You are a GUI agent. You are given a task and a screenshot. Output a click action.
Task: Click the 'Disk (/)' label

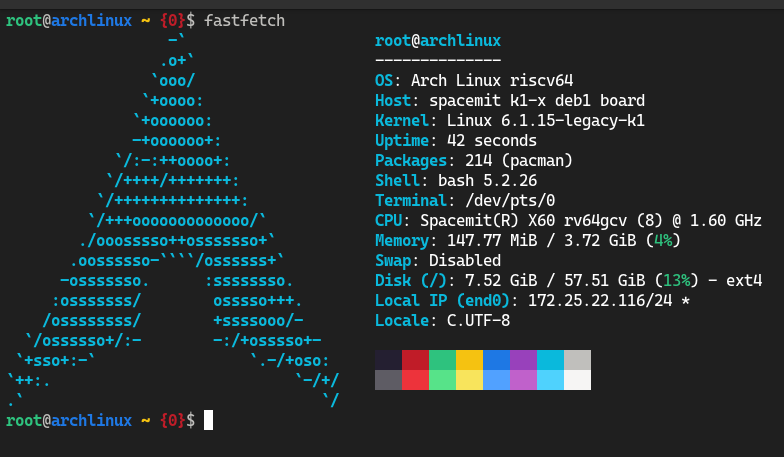(x=411, y=280)
